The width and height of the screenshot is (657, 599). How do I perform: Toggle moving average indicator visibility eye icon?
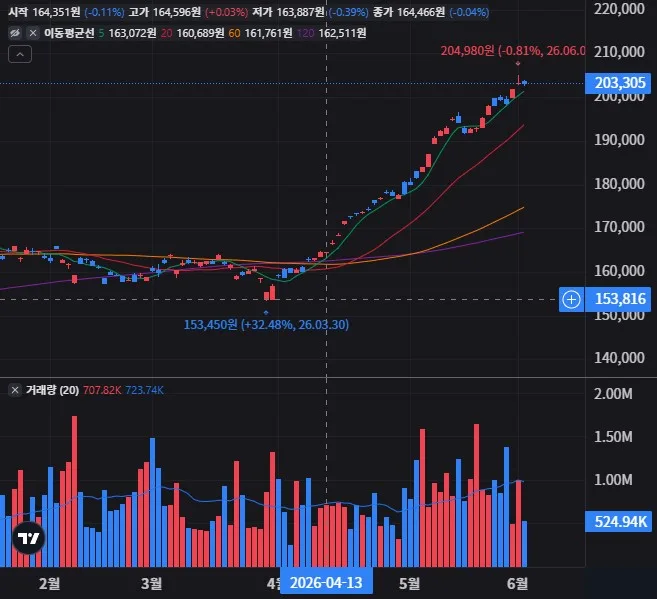tap(15, 33)
